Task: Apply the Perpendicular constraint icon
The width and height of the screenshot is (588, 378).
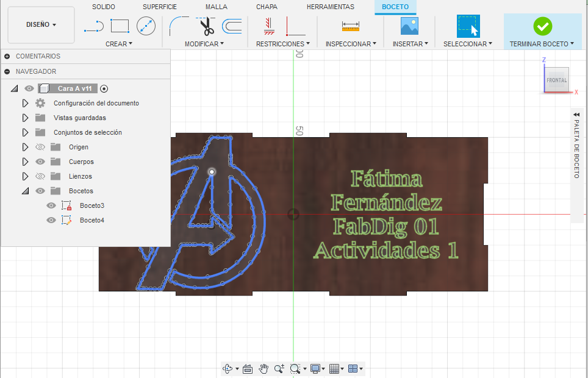Action: [x=295, y=26]
